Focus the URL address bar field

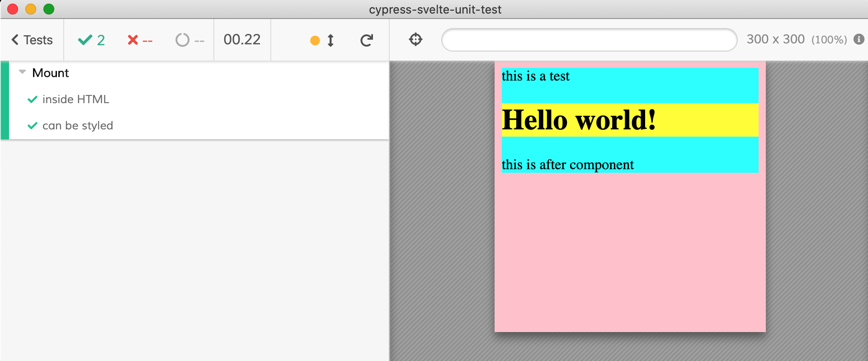coord(589,40)
